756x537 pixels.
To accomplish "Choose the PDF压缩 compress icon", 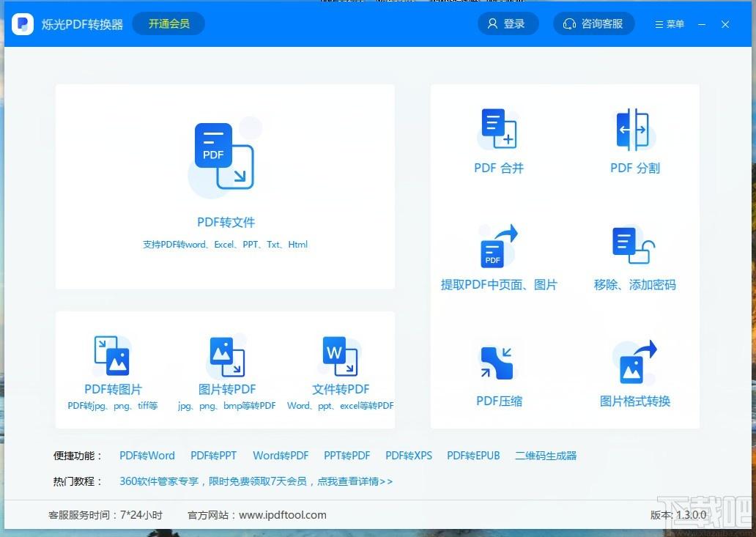I will 499,363.
